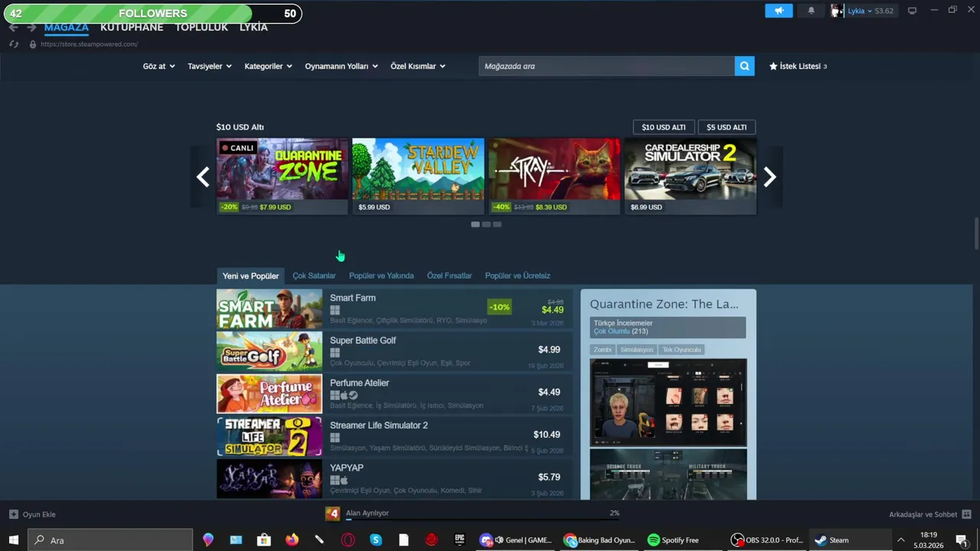Open the LYKIA profile menu
Image resolution: width=980 pixels, height=551 pixels.
253,27
